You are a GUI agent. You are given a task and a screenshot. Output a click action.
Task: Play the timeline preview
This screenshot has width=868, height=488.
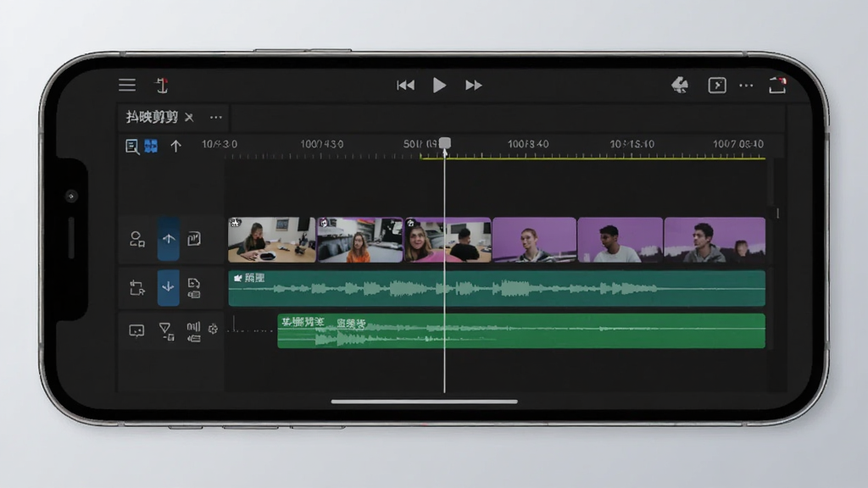click(x=440, y=86)
